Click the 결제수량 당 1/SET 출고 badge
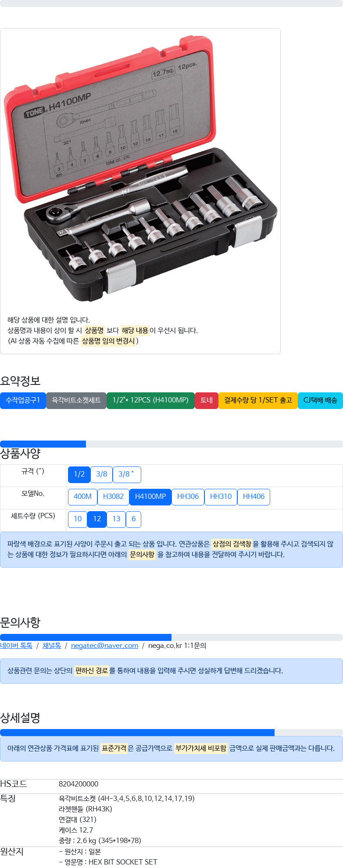This screenshot has width=343, height=868. [258, 400]
